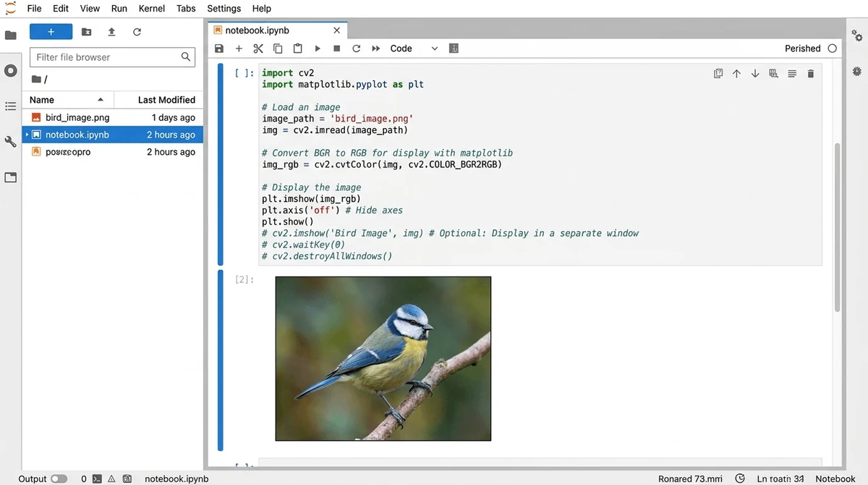Screen dimensions: 868x485
Task: Activate the notebook.ipynb tab
Action: 277,30
